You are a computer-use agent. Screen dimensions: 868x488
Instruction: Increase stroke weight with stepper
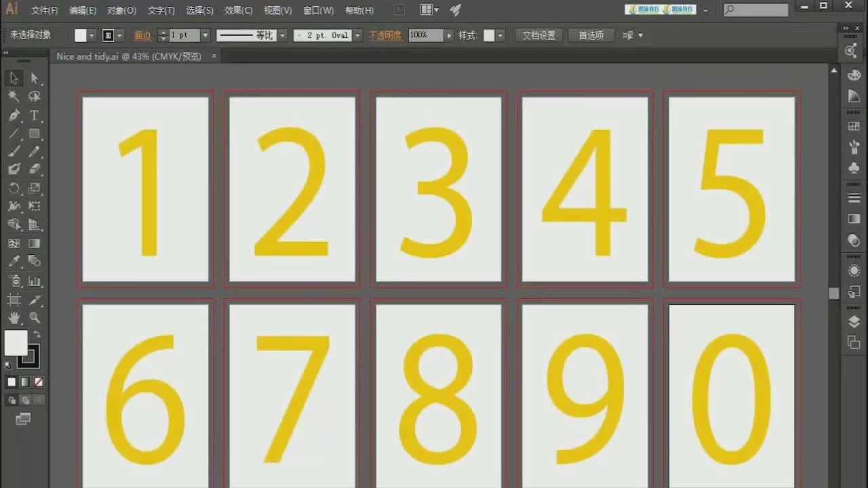click(163, 32)
